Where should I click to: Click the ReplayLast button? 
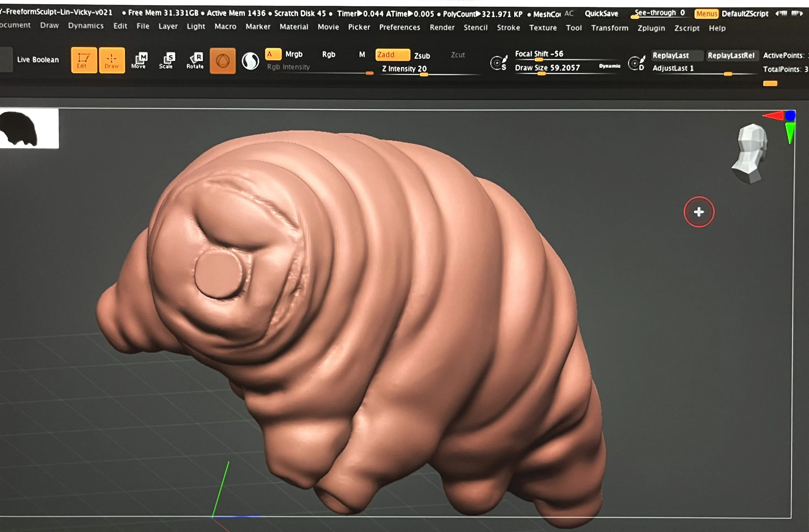coord(677,55)
